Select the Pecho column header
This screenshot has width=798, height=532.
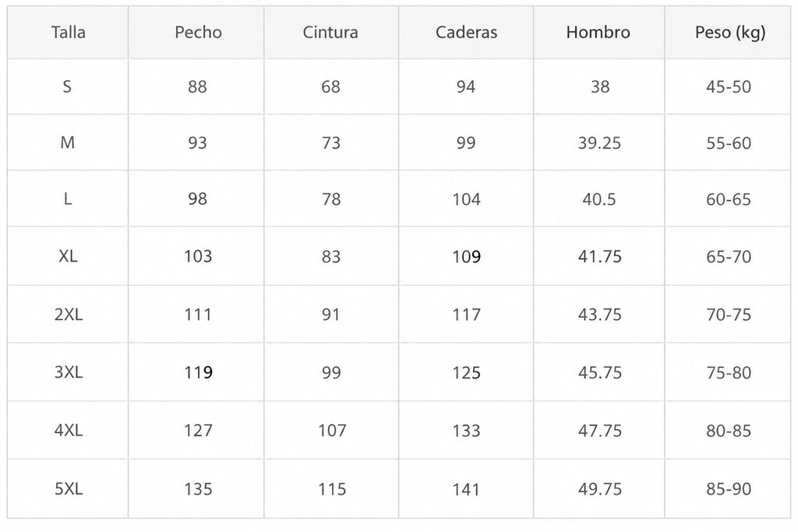point(198,33)
